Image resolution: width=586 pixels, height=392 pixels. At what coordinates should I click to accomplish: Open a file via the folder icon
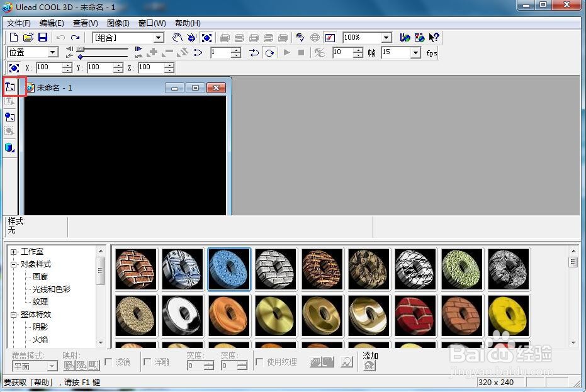[x=28, y=37]
